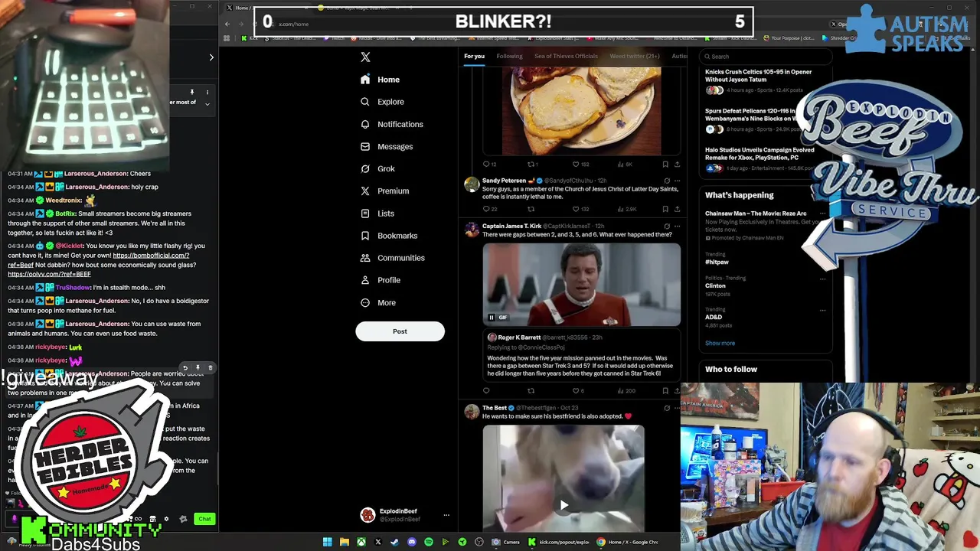
Task: Open Halo Studios Campaign Evolved story
Action: (x=759, y=154)
